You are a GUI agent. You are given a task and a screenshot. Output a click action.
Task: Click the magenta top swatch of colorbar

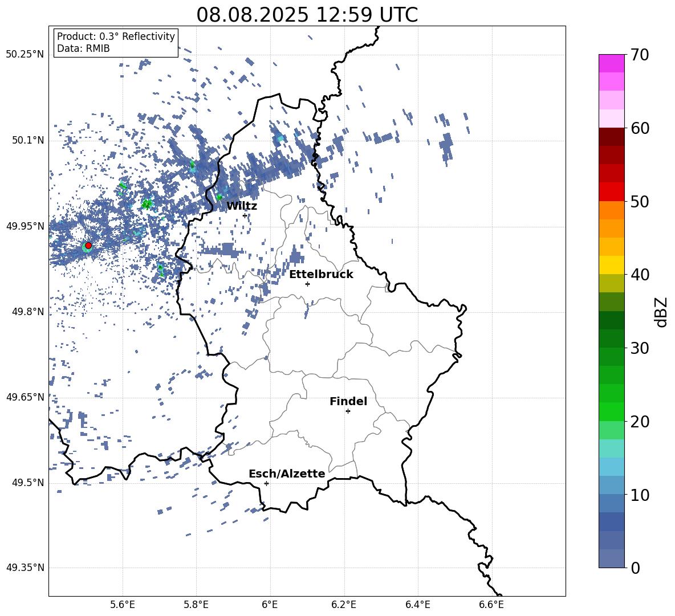[x=611, y=63]
